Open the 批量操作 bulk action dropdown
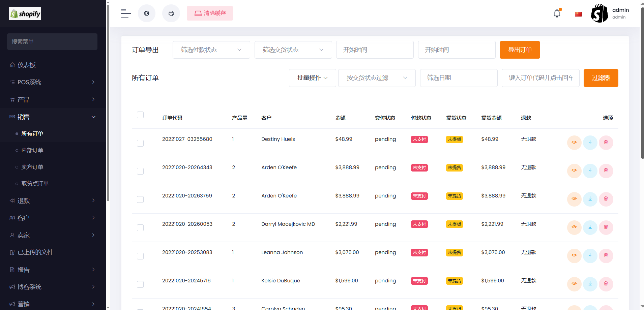The width and height of the screenshot is (644, 310). (312, 78)
